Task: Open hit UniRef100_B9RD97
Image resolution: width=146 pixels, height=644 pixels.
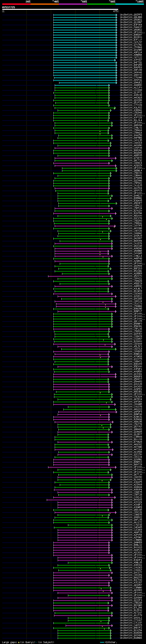Action: [131, 35]
